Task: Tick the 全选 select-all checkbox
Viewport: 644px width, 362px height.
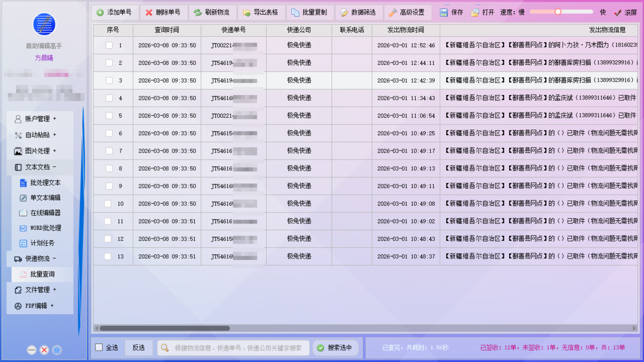Action: tap(99, 347)
